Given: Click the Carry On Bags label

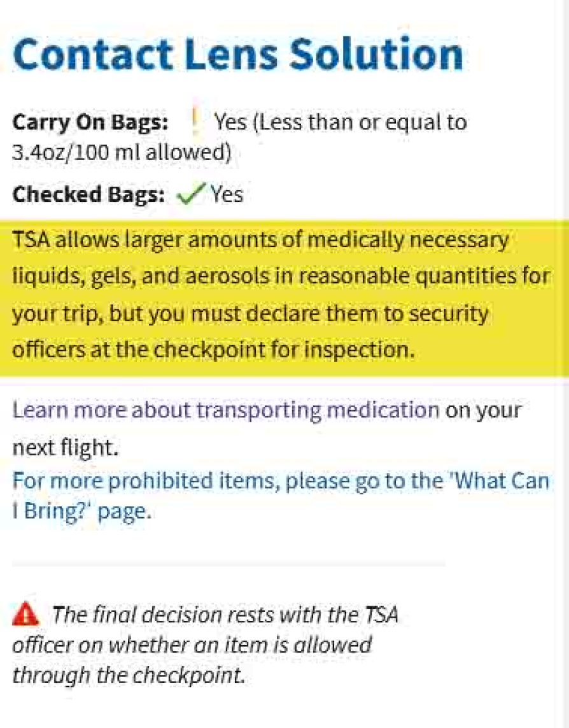Looking at the screenshot, I should [x=90, y=122].
